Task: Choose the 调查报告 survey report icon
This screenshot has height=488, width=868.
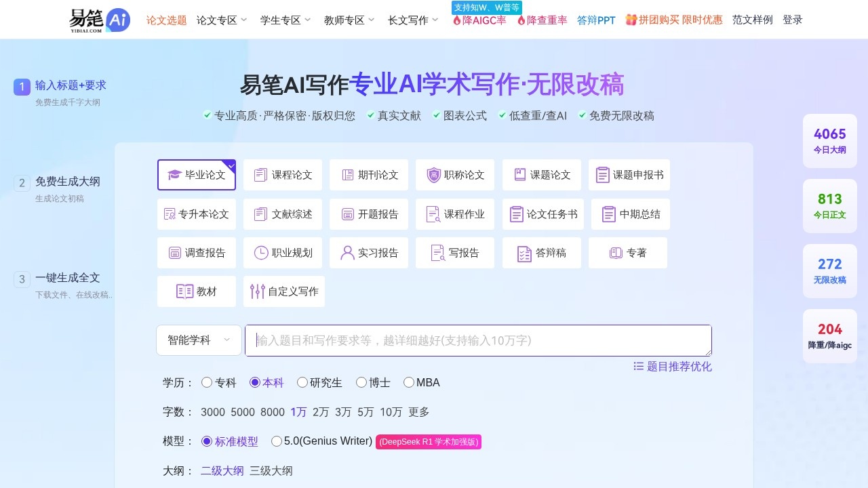Action: click(x=197, y=253)
